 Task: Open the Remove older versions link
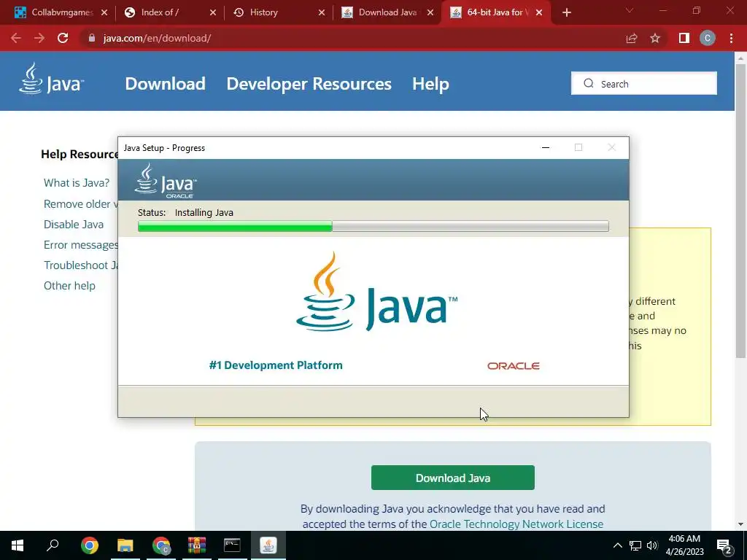pyautogui.click(x=80, y=204)
